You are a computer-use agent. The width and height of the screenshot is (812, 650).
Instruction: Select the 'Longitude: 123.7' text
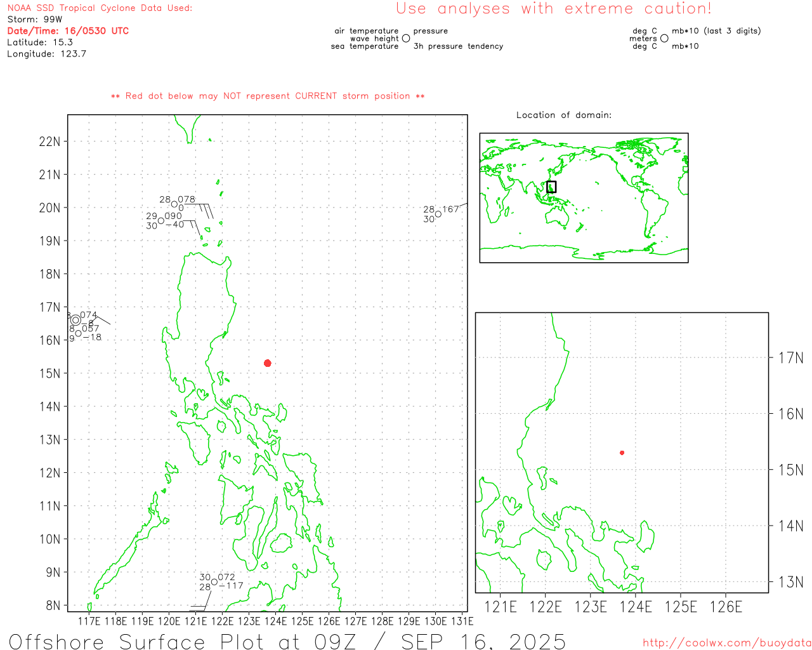click(46, 53)
